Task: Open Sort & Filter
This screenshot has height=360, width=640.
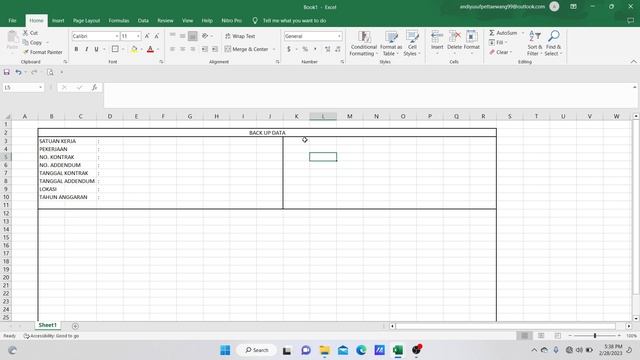Action: tap(534, 43)
